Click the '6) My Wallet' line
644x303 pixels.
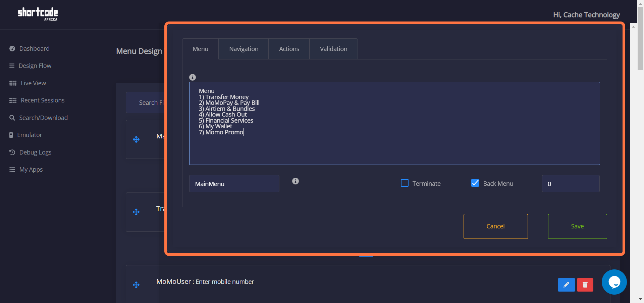(215, 126)
